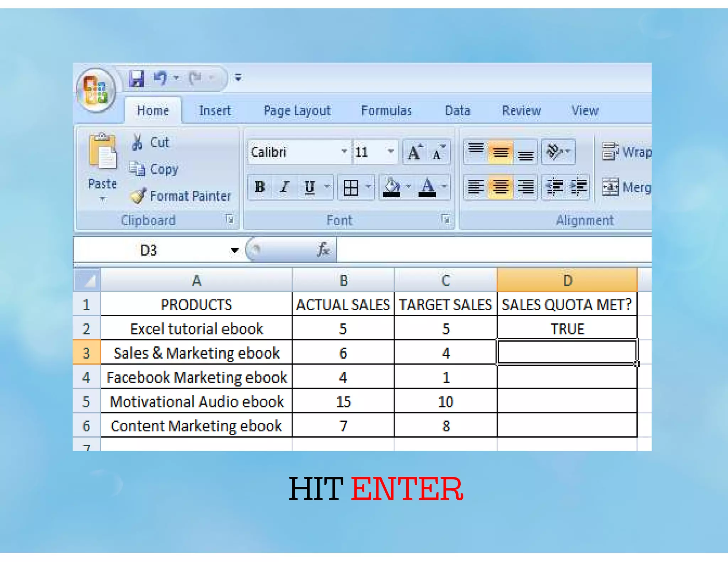Toggle center horizontal alignment
Image resolution: width=728 pixels, height=562 pixels.
pos(500,187)
